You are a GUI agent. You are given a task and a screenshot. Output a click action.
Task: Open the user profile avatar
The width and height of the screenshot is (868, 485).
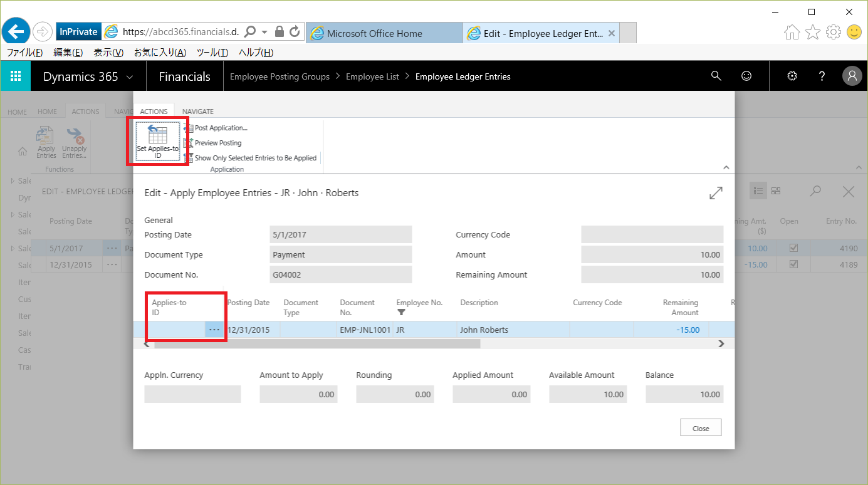point(852,76)
